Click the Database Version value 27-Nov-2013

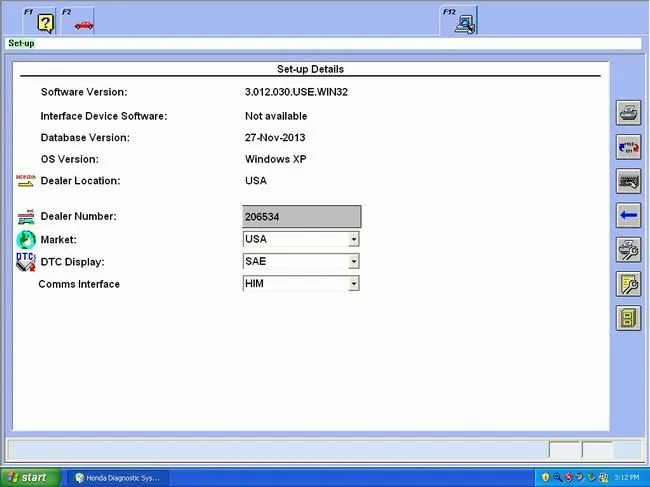click(x=275, y=138)
